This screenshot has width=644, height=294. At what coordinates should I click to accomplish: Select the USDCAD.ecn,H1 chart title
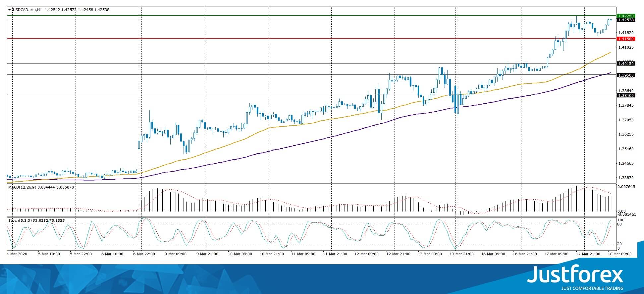[x=27, y=10]
